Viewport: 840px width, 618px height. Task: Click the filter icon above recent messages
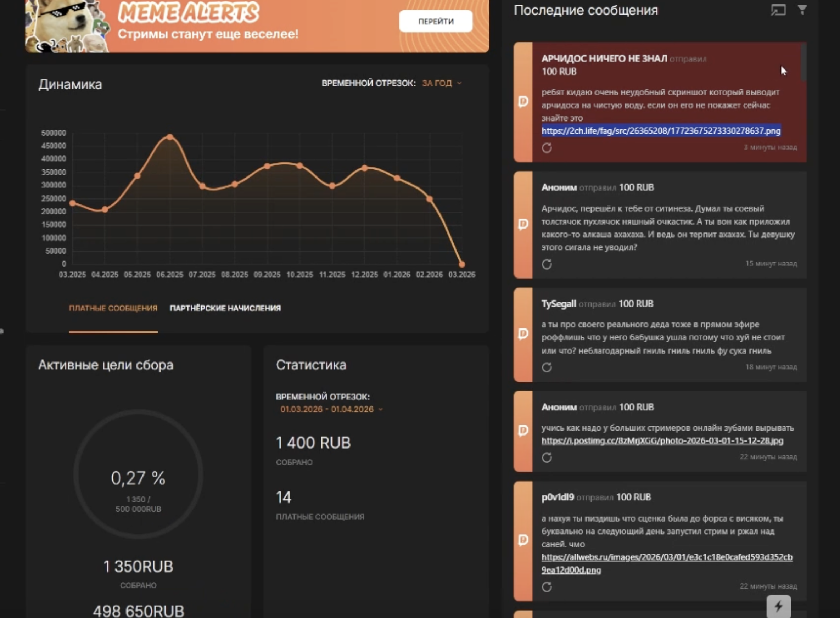point(802,10)
